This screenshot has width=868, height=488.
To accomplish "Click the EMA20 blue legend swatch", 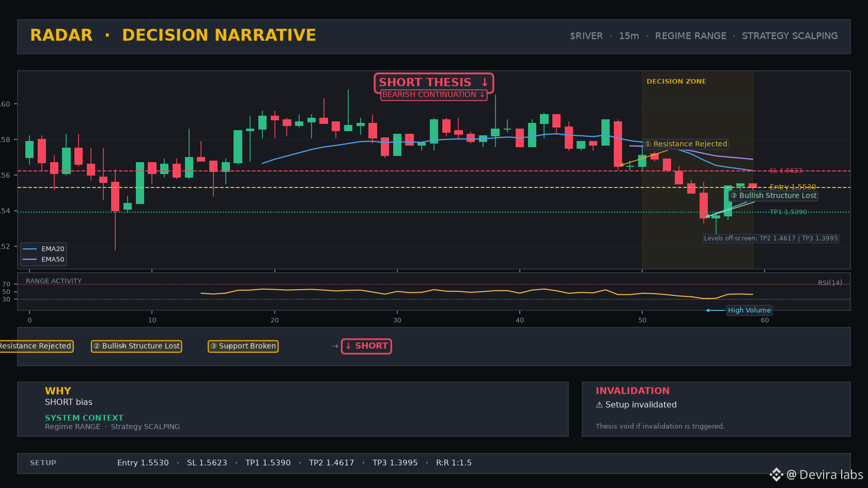I will coord(30,249).
